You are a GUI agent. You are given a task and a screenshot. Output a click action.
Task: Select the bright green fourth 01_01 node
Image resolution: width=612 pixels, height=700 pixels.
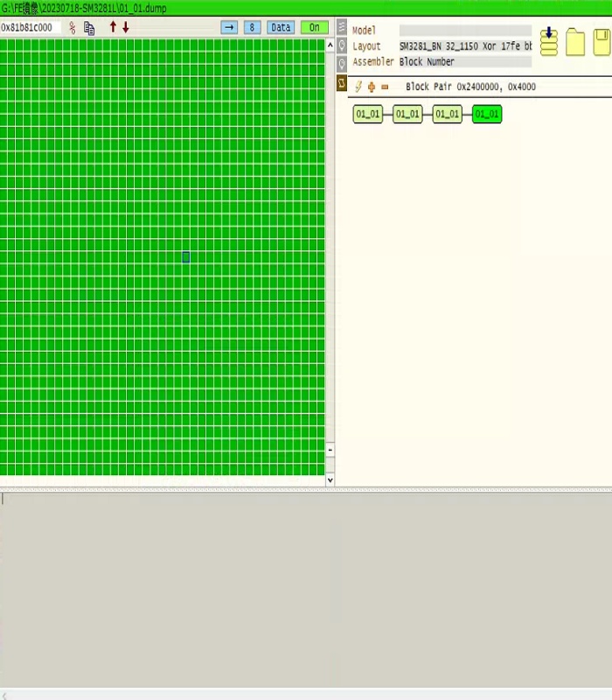(x=487, y=115)
